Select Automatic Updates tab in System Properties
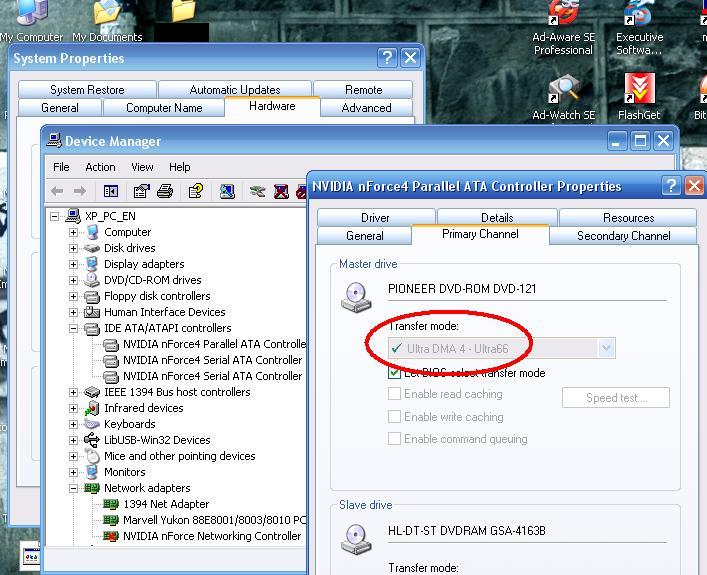 (235, 89)
